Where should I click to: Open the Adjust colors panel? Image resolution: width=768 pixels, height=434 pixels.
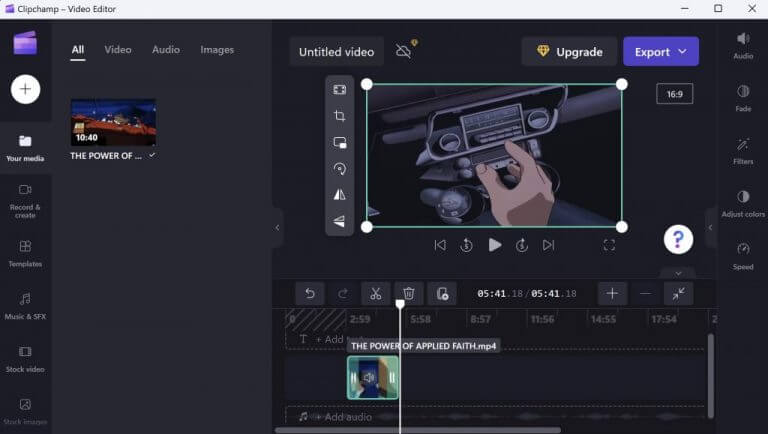[743, 203]
